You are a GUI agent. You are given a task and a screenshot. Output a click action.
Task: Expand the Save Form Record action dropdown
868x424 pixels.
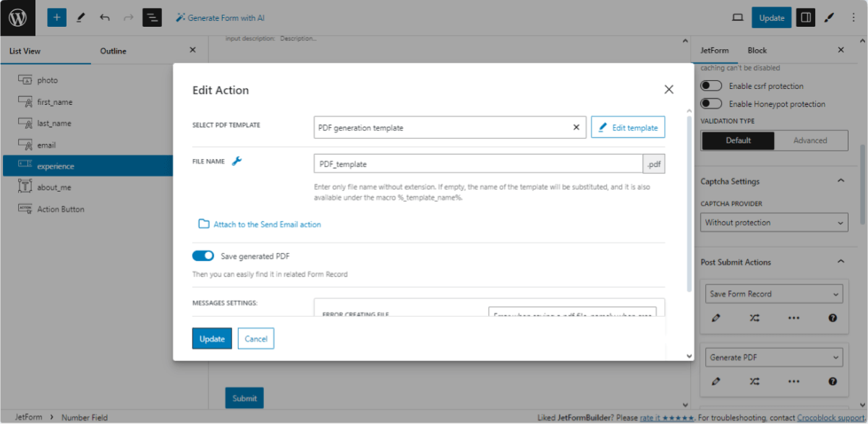[x=773, y=294]
